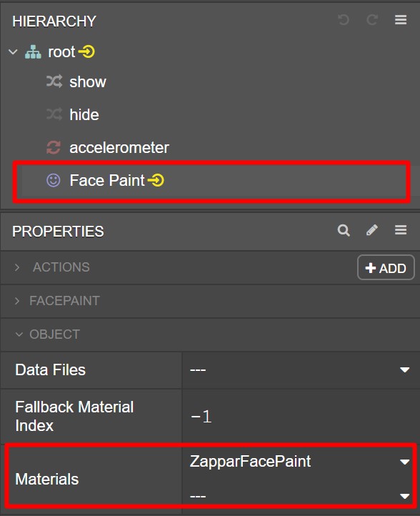Click the redo arrow in Hierarchy header
This screenshot has height=516, width=420.
[372, 20]
